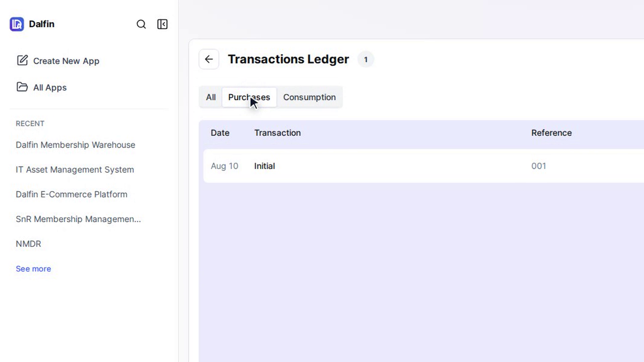Image resolution: width=644 pixels, height=362 pixels.
Task: Click the Create New App pencil icon
Action: (x=22, y=60)
